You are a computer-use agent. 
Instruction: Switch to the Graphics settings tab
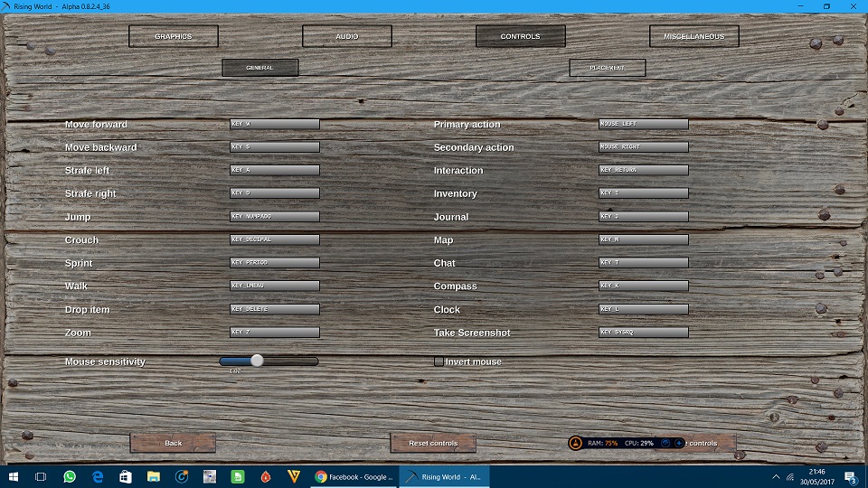174,36
